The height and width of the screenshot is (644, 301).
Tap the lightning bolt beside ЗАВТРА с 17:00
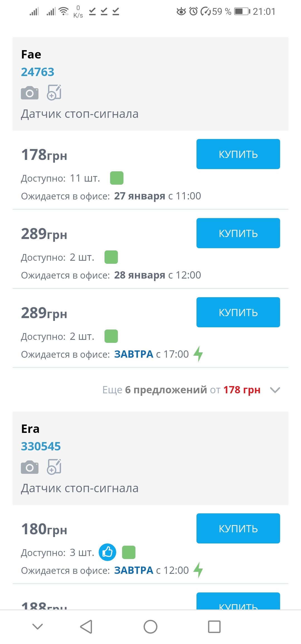198,354
